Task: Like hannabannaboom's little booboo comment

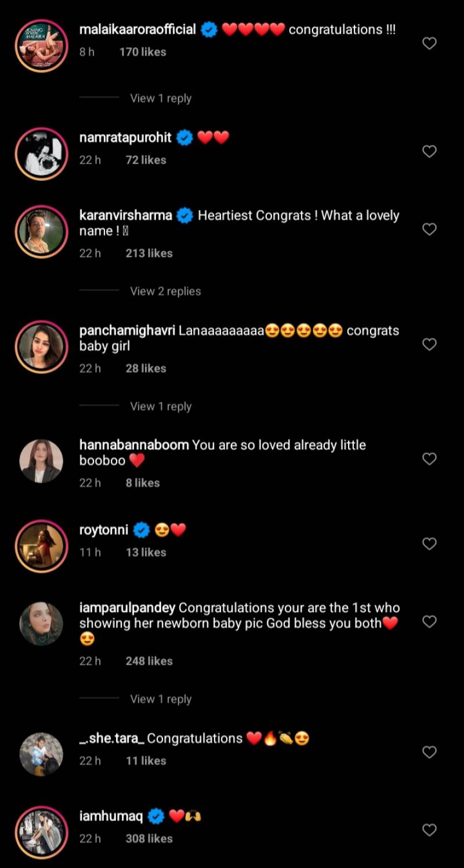Action: (x=429, y=459)
